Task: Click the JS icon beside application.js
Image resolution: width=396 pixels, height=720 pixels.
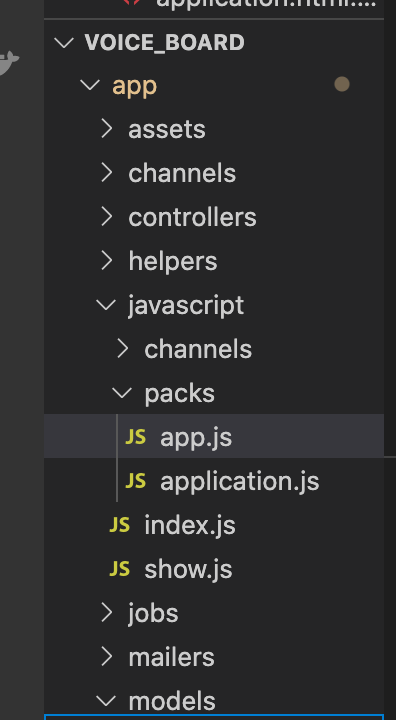Action: tap(136, 481)
